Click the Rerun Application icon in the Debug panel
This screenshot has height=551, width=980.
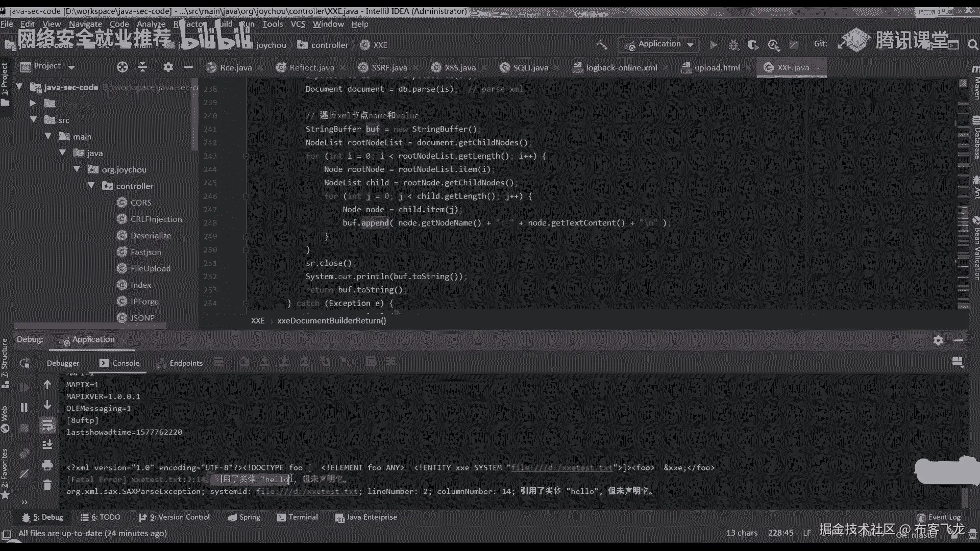pyautogui.click(x=24, y=363)
